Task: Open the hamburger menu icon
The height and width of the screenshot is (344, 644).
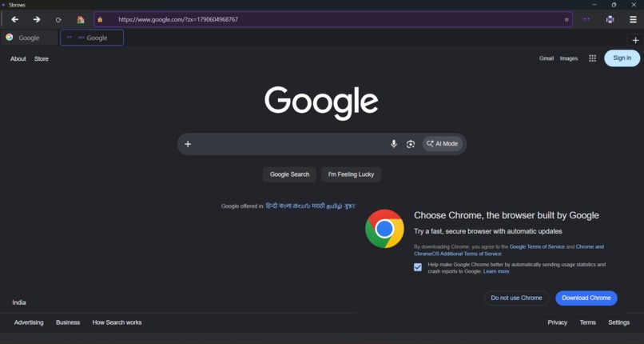Action: point(633,19)
